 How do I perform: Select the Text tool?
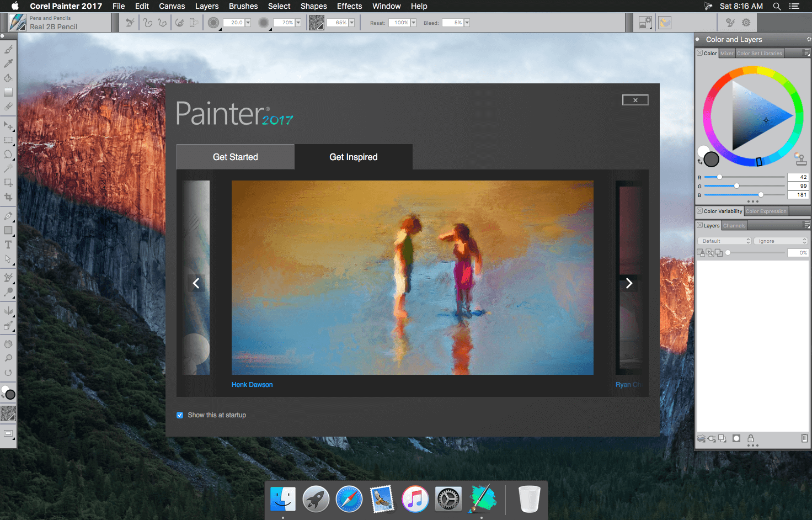(8, 245)
